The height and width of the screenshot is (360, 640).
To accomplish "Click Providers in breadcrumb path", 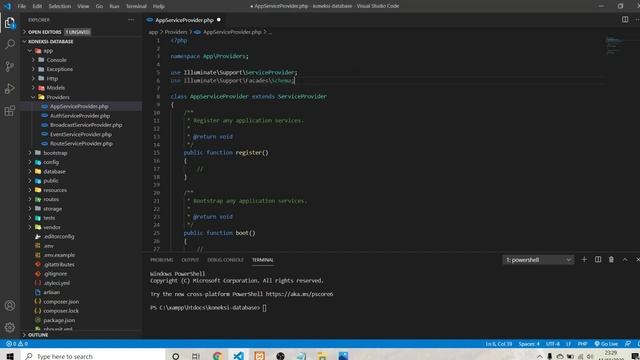I will (x=176, y=32).
